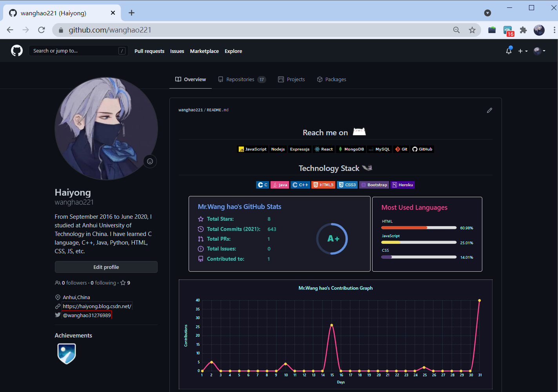Viewport: 558px width, 392px height.
Task: Click the HTML5 badge
Action: point(324,185)
